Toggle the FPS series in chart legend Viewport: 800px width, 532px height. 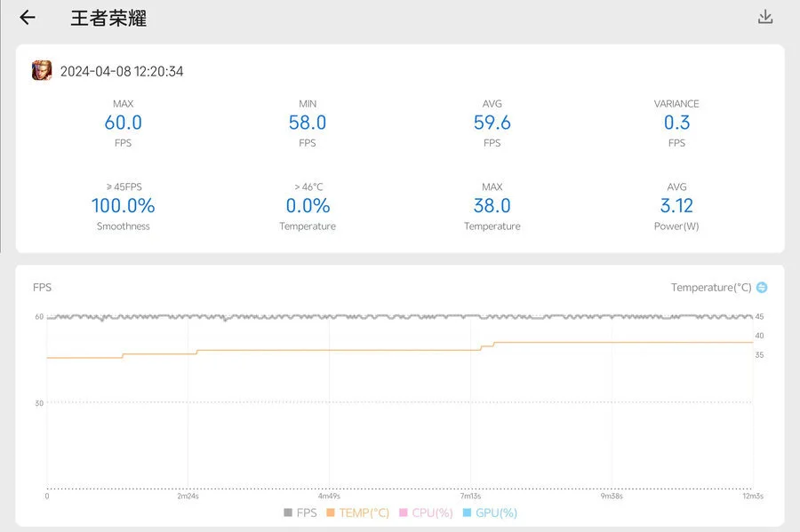point(300,512)
